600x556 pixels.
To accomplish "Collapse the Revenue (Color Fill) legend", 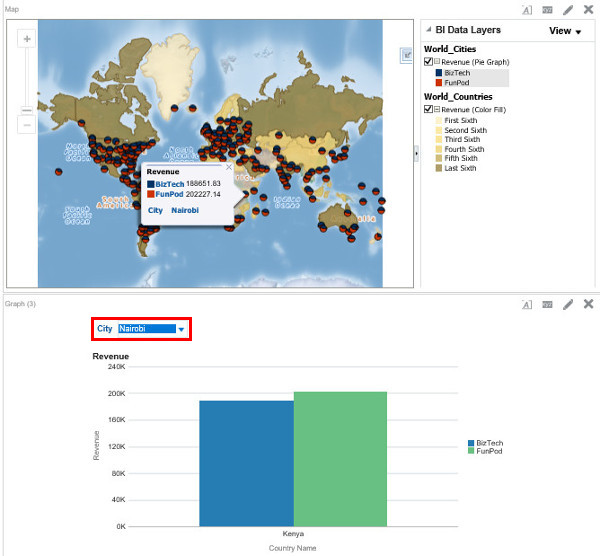I will (437, 109).
